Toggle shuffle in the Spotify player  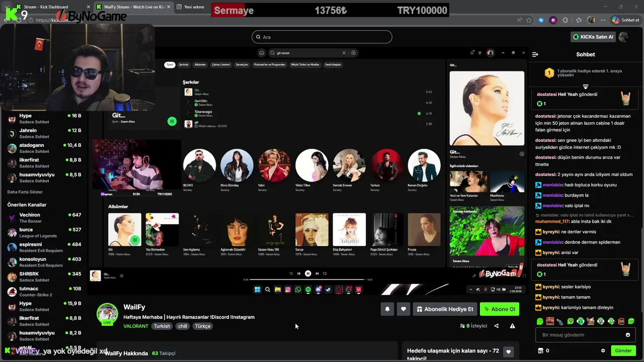tap(290, 274)
